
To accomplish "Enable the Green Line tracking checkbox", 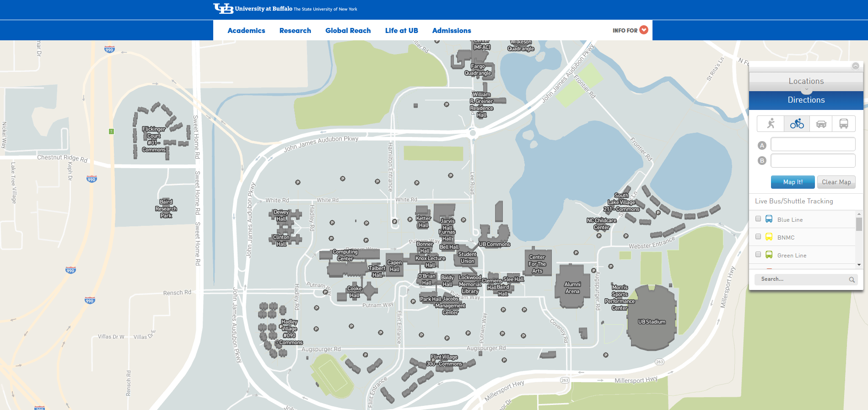I will click(758, 255).
